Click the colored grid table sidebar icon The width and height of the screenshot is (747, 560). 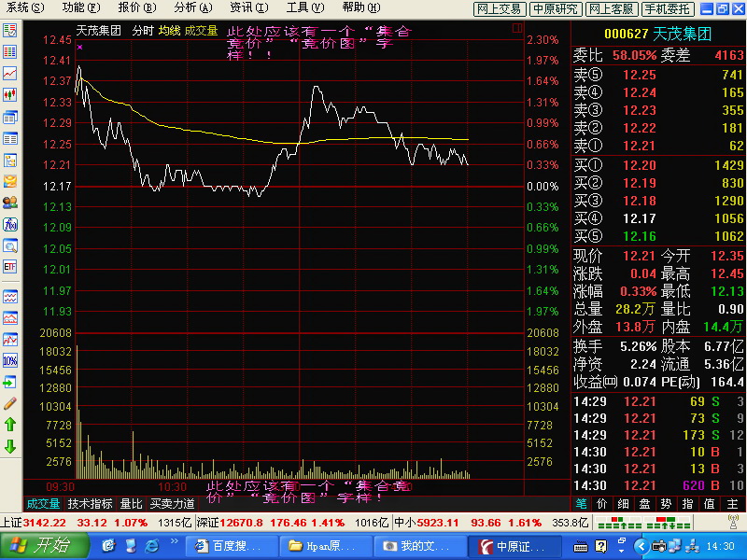[x=10, y=51]
